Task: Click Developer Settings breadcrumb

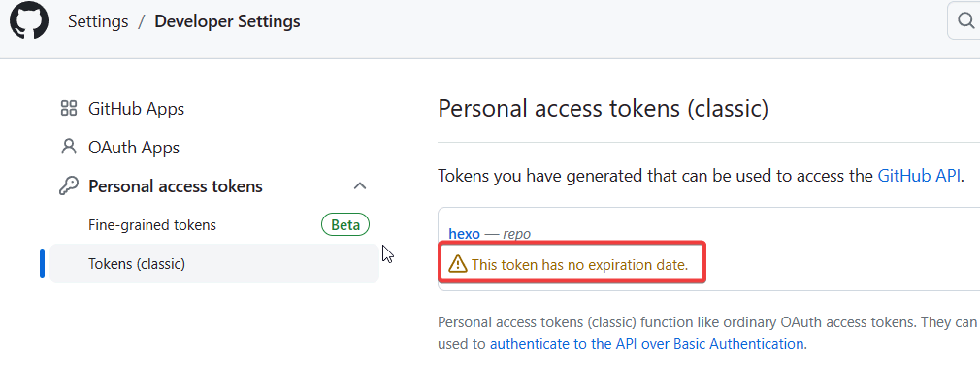Action: click(227, 21)
